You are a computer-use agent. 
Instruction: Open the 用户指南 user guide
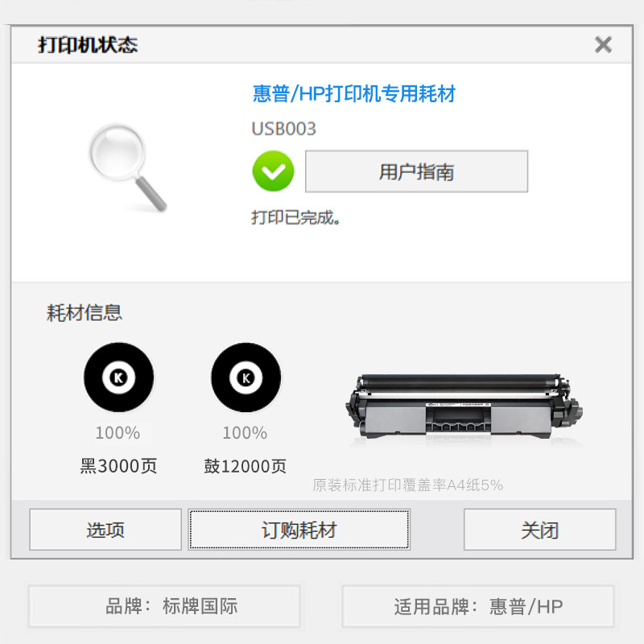416,171
